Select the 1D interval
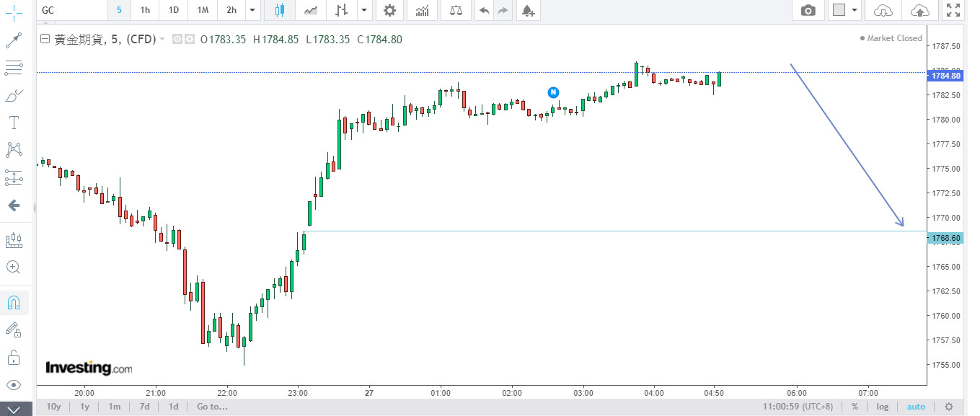 174,10
